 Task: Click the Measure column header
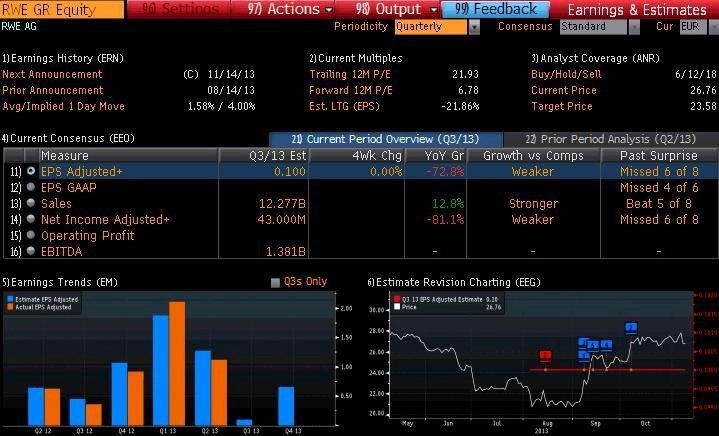coord(128,156)
